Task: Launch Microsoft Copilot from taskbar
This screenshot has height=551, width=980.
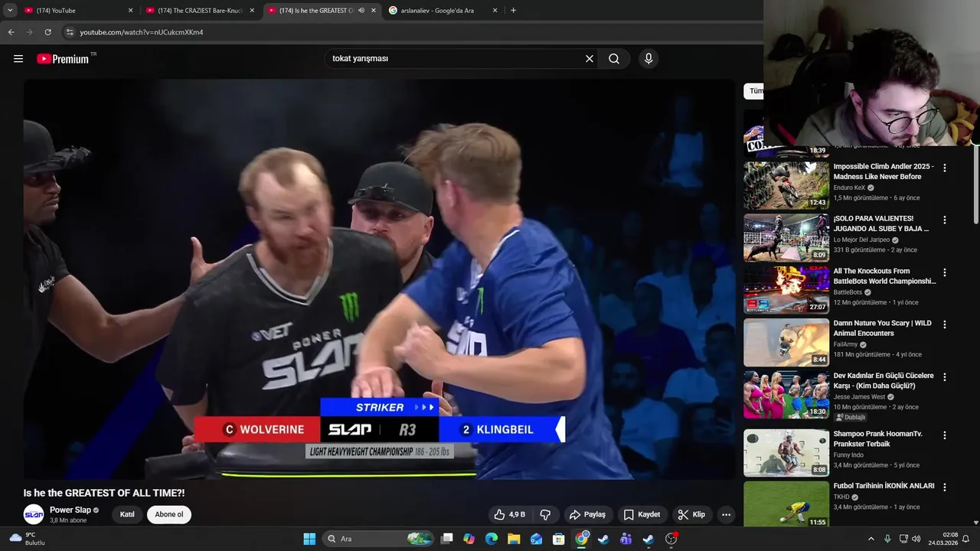Action: 469,539
